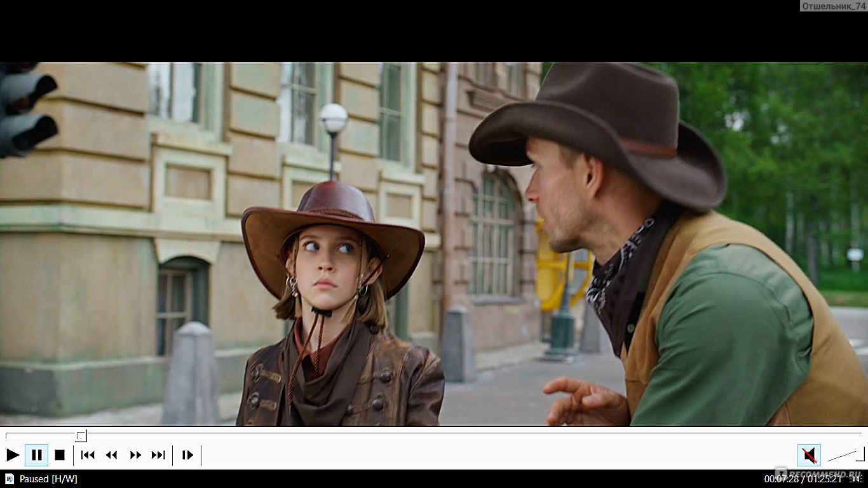
Task: Click the seek bar handle
Action: [81, 436]
